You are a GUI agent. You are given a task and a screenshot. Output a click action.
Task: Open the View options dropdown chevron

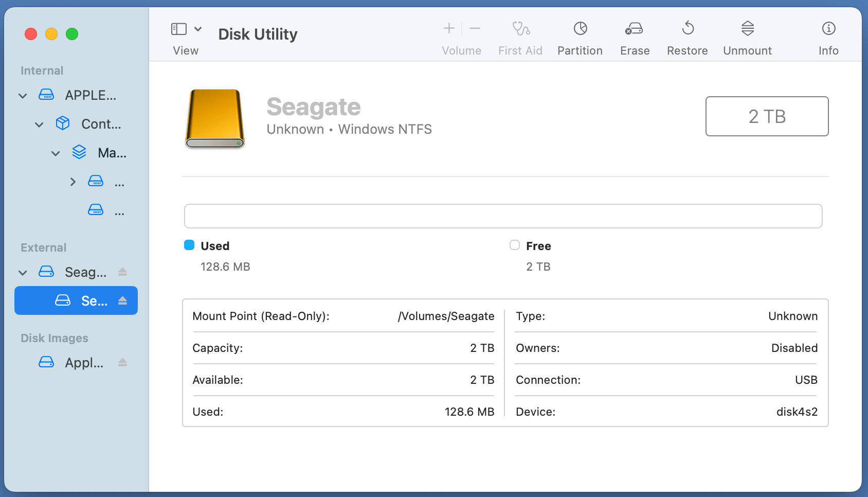[198, 29]
